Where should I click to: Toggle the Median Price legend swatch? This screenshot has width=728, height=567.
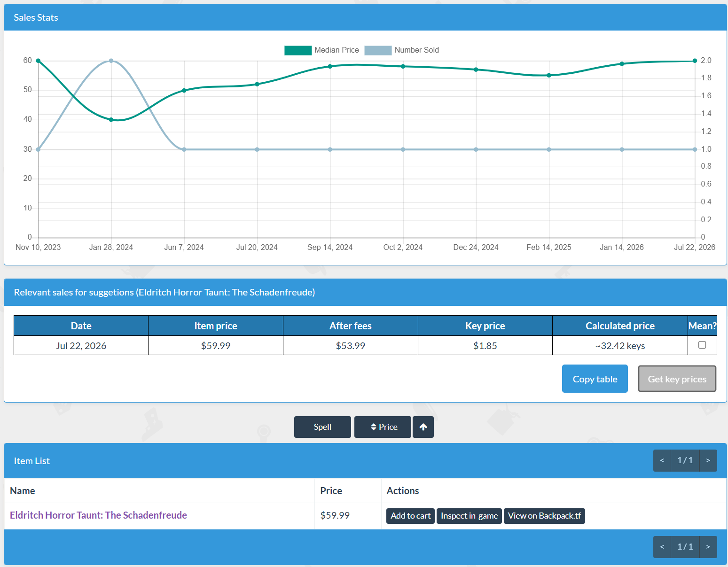298,50
